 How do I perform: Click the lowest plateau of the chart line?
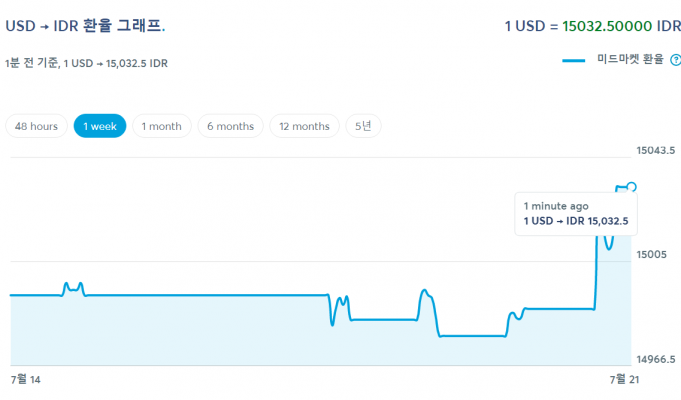click(x=470, y=336)
